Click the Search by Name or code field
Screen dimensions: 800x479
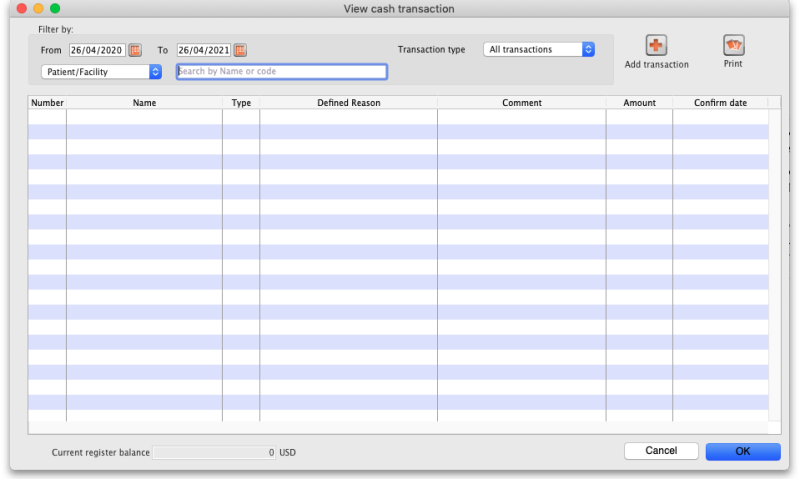pyautogui.click(x=281, y=72)
